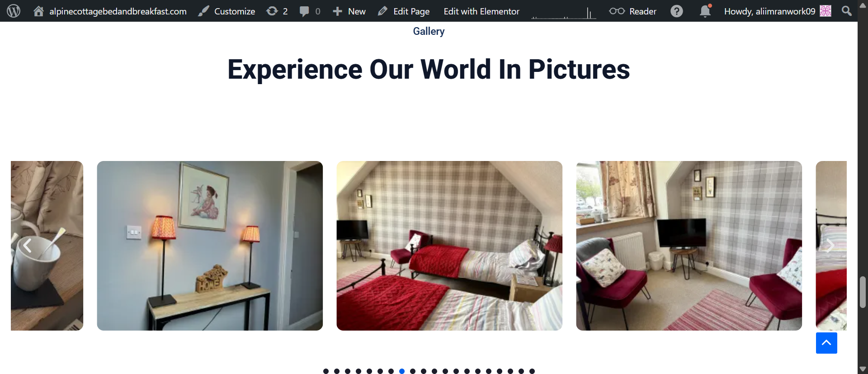Select the highlighted blue pagination dot

[x=402, y=371]
